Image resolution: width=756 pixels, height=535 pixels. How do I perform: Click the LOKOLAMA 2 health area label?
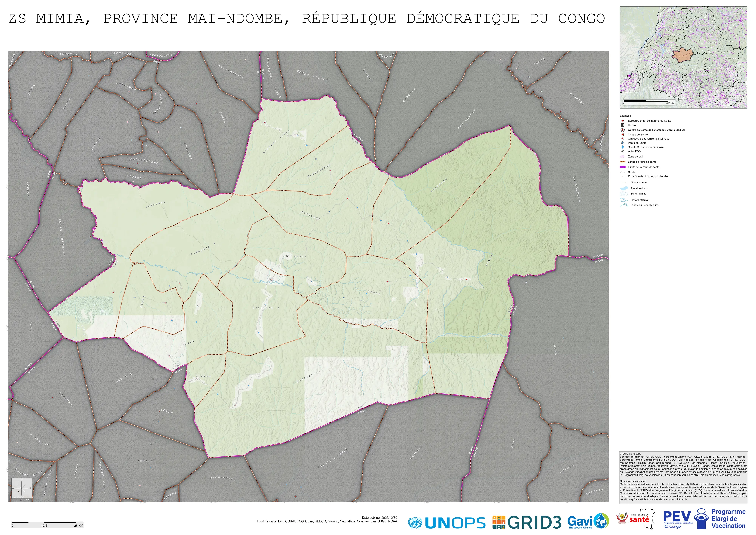(x=203, y=249)
